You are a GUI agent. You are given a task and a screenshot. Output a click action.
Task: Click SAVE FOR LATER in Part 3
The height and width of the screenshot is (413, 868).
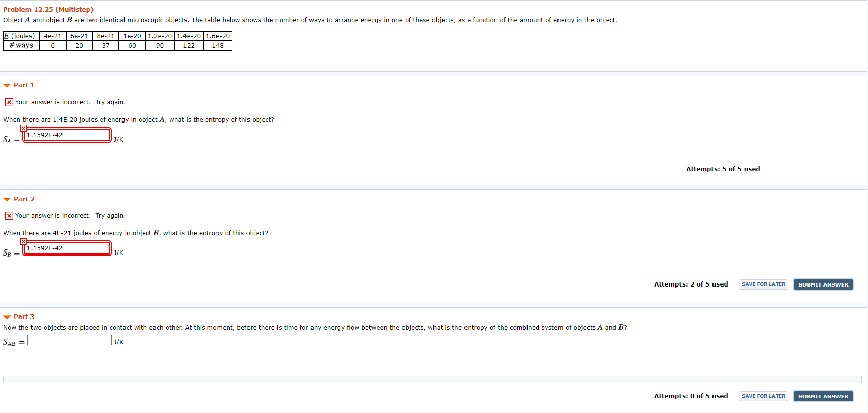[x=763, y=396]
